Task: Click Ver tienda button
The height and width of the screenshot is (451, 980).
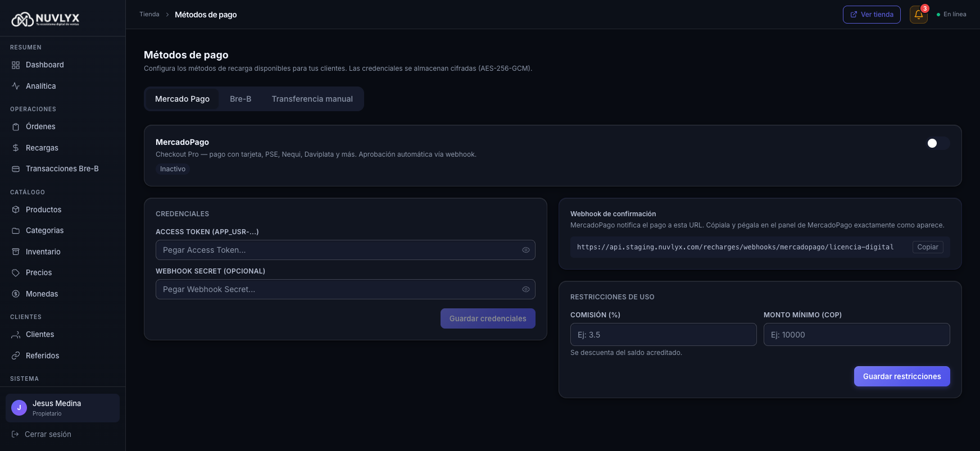Action: pos(872,15)
